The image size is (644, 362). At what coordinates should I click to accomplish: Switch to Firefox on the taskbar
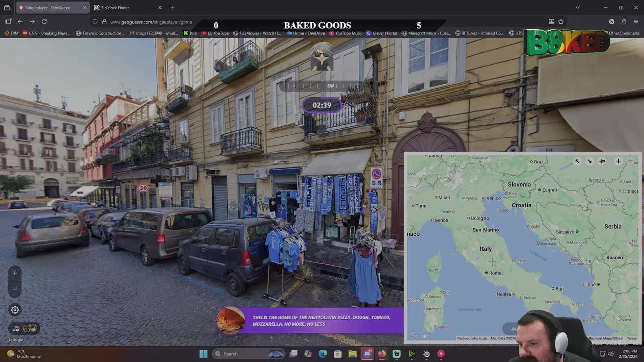click(382, 354)
